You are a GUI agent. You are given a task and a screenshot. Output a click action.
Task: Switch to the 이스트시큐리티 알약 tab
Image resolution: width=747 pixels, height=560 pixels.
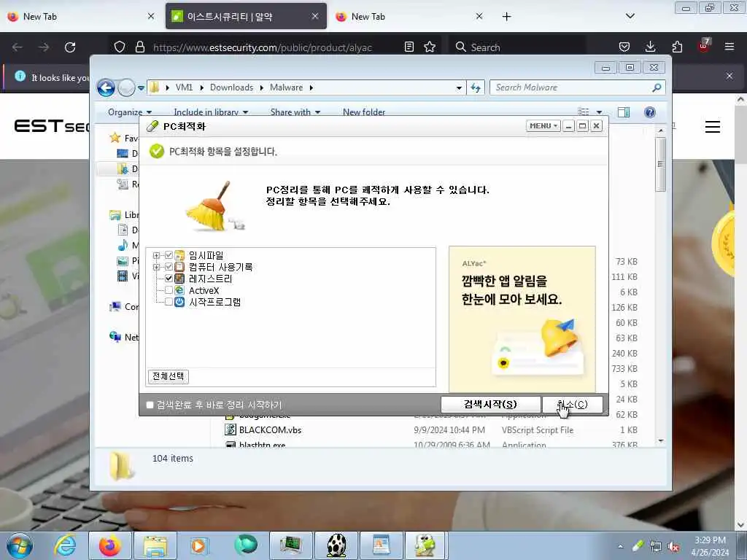pyautogui.click(x=246, y=16)
